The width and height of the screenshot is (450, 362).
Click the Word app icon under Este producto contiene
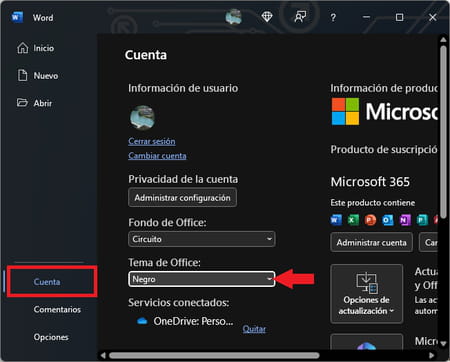click(336, 220)
